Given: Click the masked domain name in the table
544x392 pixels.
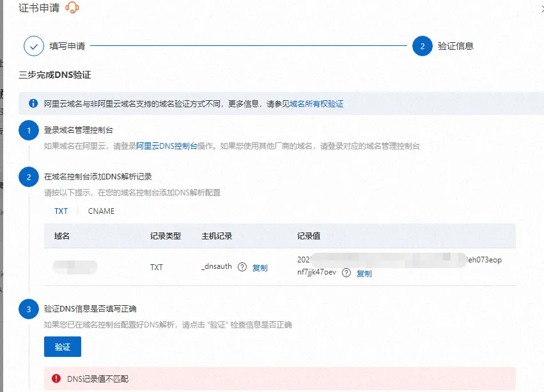Looking at the screenshot, I should tap(74, 267).
